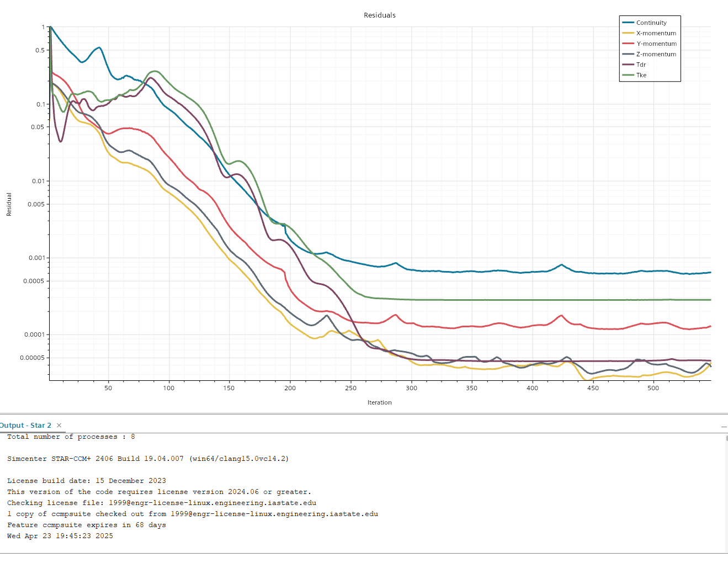This screenshot has height=563, width=728.
Task: Click the X-momentum legend color line
Action: pyautogui.click(x=628, y=33)
